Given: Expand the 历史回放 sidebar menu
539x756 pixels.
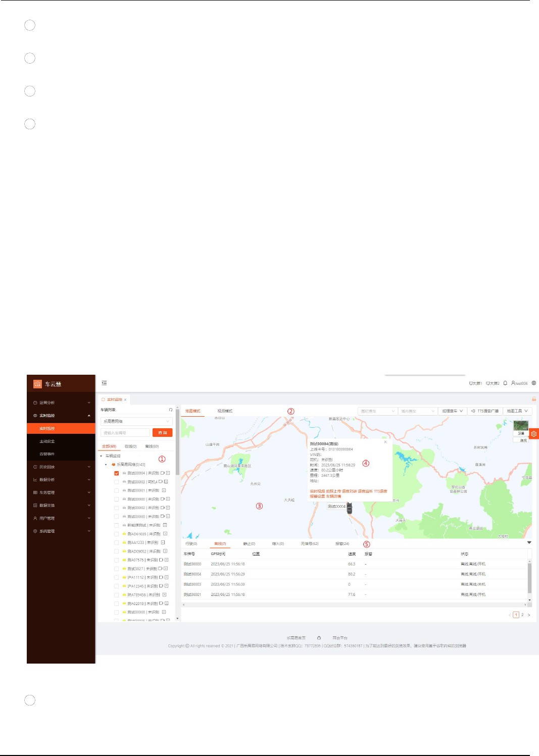Looking at the screenshot, I should point(61,467).
